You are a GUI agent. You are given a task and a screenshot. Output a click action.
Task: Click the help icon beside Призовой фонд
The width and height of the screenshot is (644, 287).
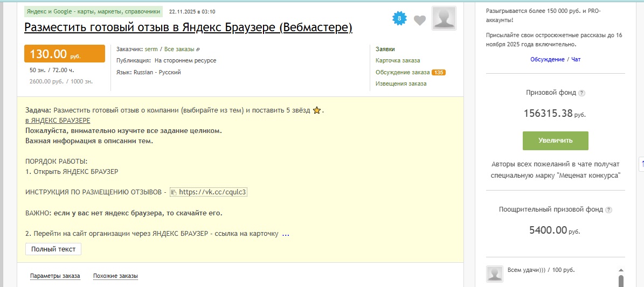click(581, 93)
